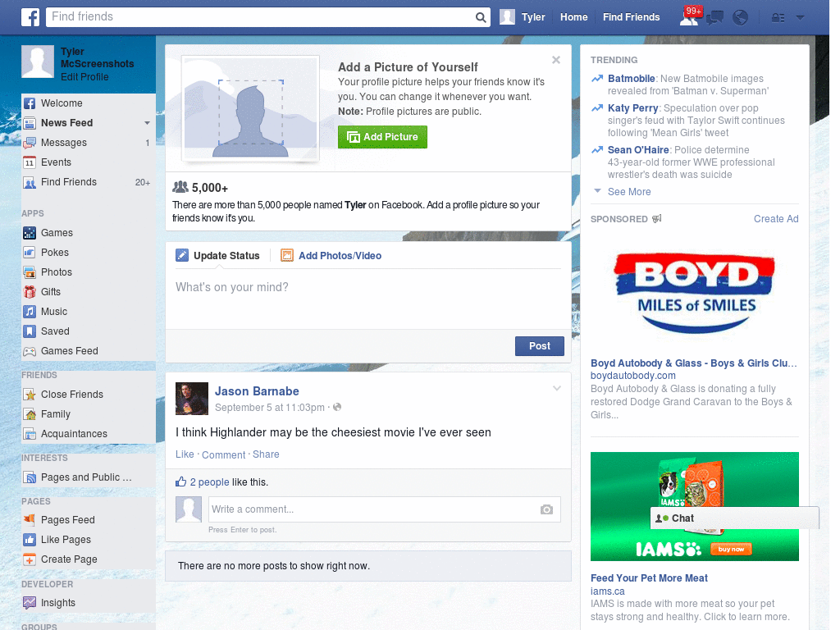Click the Pages Feed icon
The width and height of the screenshot is (840, 630).
coord(30,519)
